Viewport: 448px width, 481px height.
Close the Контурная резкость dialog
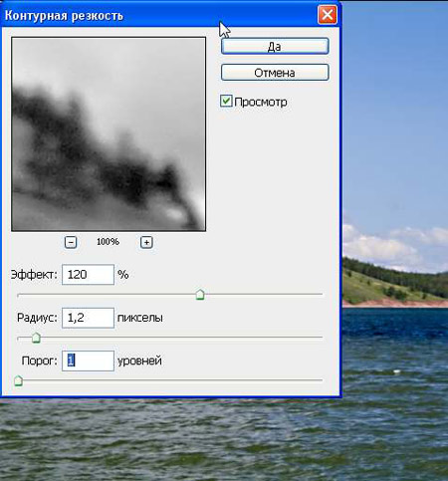click(x=328, y=15)
